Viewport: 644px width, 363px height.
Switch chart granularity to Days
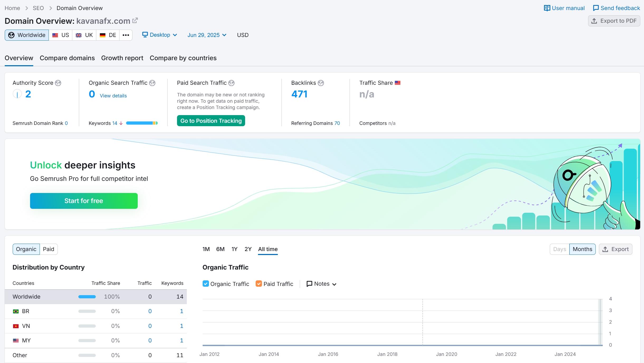coord(560,249)
